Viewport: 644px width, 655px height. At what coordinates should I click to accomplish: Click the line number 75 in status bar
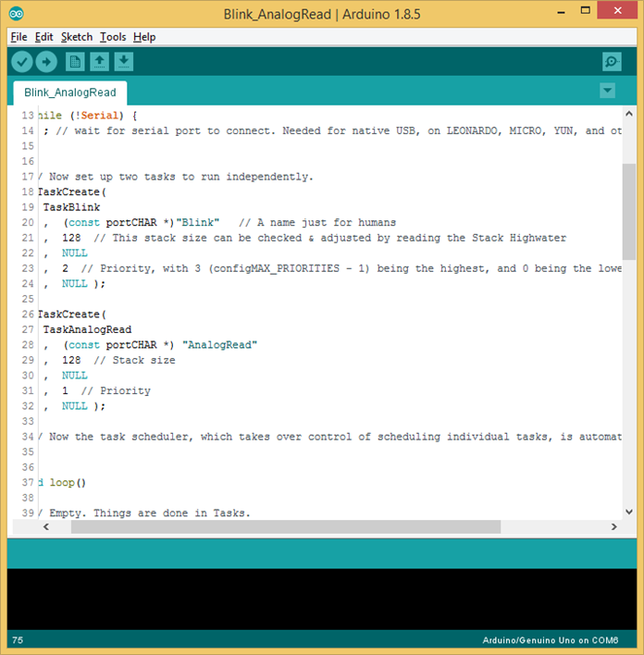click(x=18, y=640)
